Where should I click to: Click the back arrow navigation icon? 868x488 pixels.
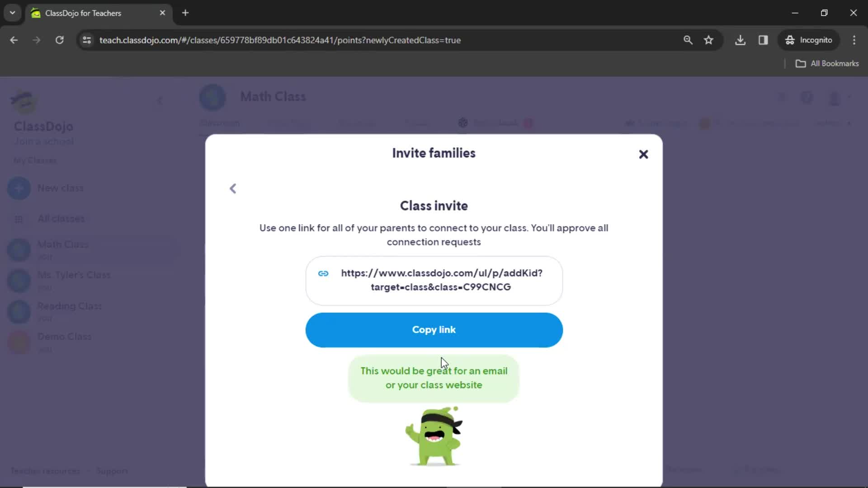232,188
